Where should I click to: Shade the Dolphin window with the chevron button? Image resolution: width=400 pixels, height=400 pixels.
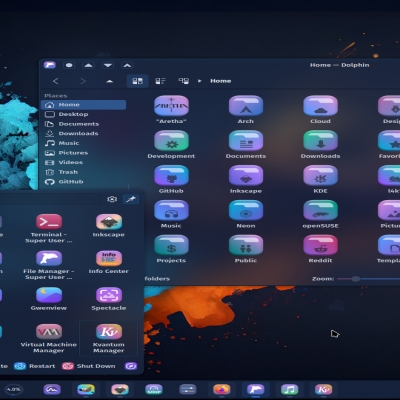coord(127,65)
